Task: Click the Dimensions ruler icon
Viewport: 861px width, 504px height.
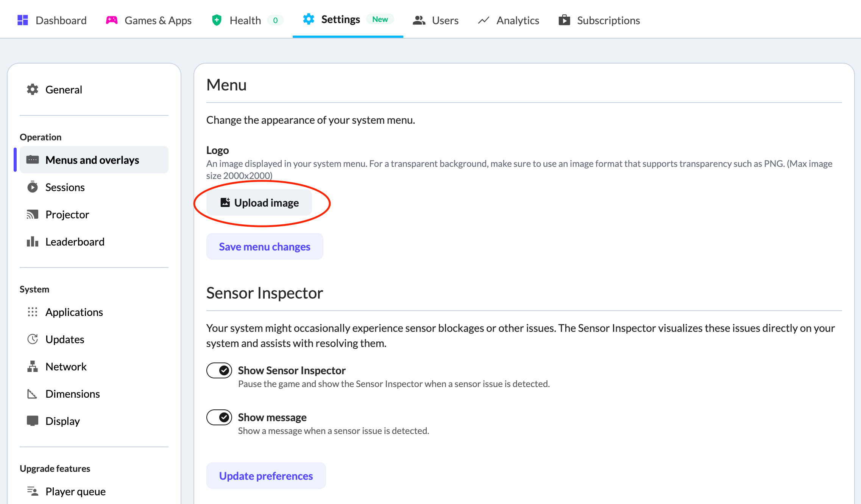Action: click(33, 394)
